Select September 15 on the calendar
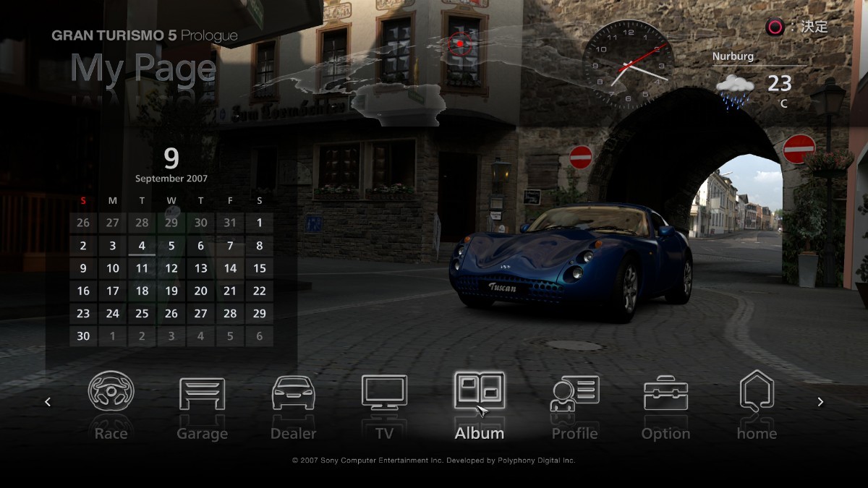 coord(259,268)
